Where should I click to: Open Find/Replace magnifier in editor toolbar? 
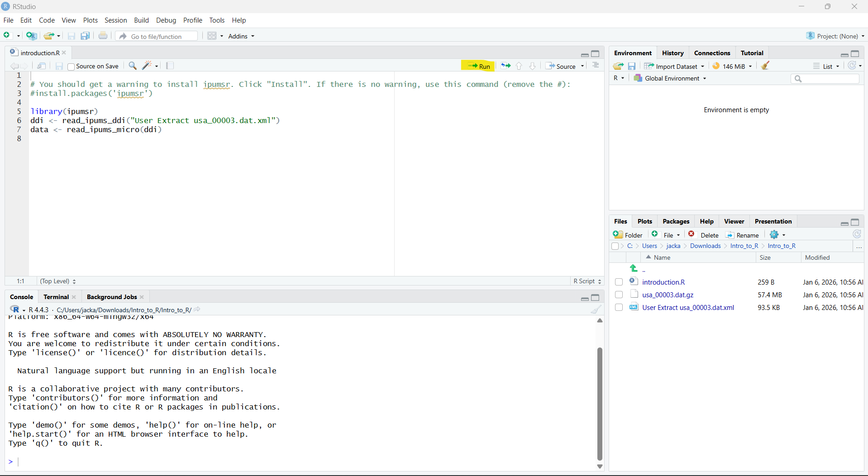(x=133, y=66)
